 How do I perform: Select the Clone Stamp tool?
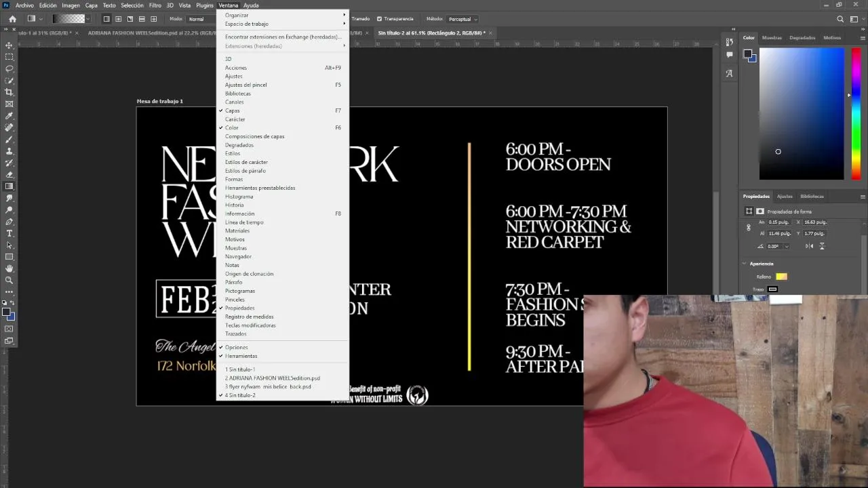point(9,151)
